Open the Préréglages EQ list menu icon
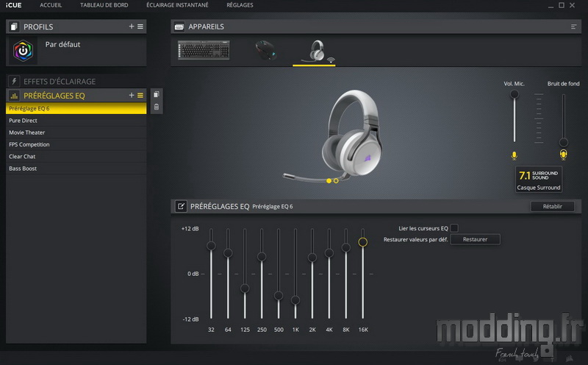This screenshot has height=365, width=588. (140, 96)
